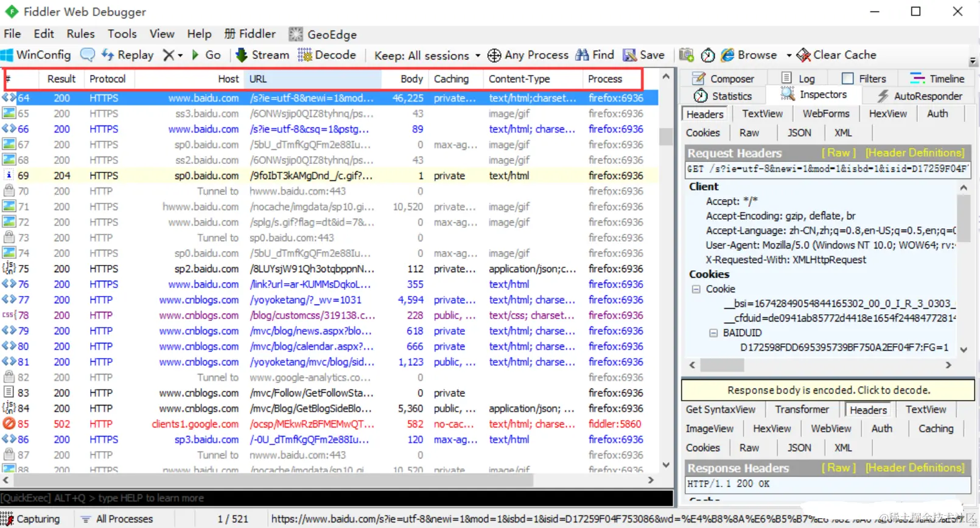Open the All Processes filter in status bar
This screenshot has width=980, height=528.
[117, 519]
